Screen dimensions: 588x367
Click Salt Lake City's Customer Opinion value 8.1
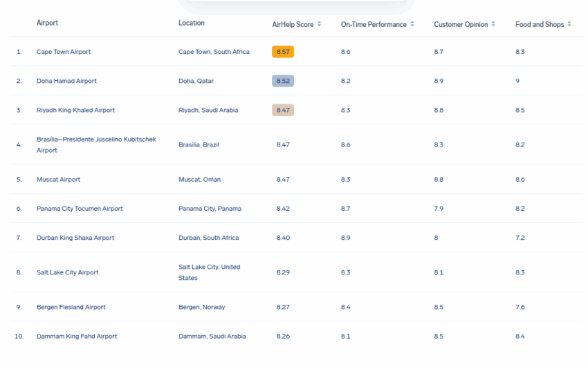coord(439,272)
